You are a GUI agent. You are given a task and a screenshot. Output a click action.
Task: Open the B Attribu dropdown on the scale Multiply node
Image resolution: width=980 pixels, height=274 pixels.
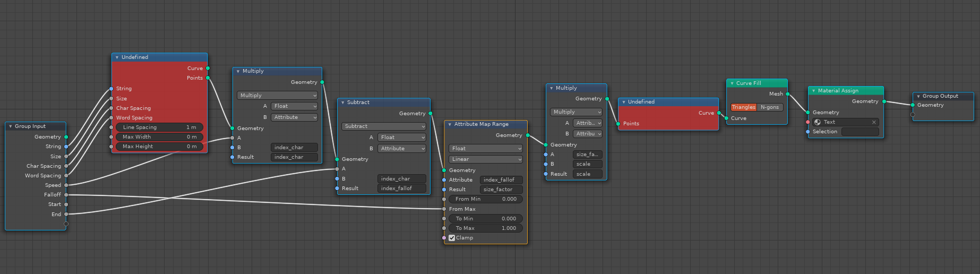click(x=588, y=134)
